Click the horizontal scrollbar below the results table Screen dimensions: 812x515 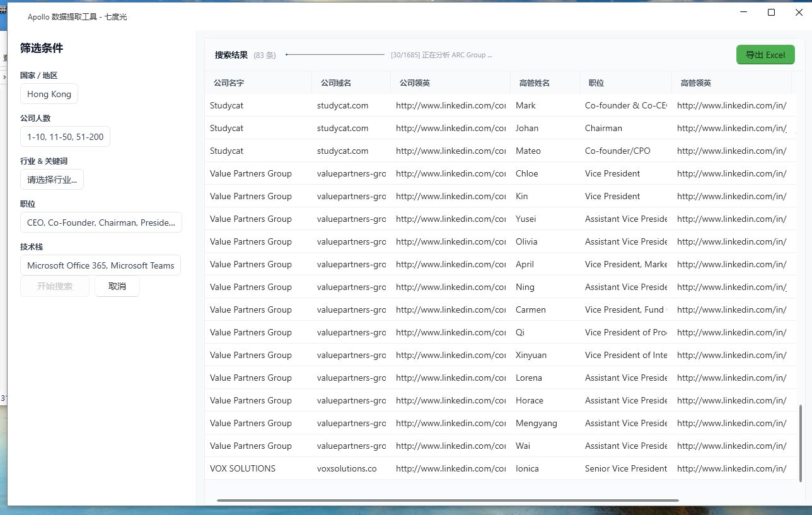pos(448,501)
